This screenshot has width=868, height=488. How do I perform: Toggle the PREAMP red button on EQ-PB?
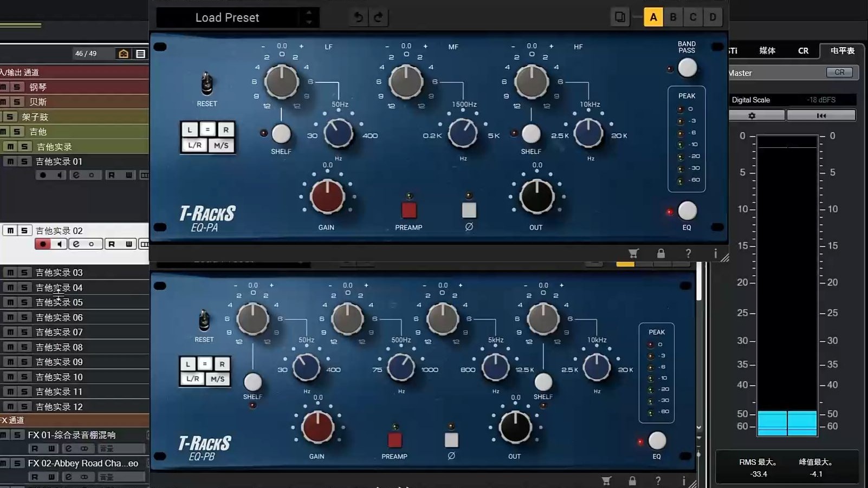(x=394, y=440)
